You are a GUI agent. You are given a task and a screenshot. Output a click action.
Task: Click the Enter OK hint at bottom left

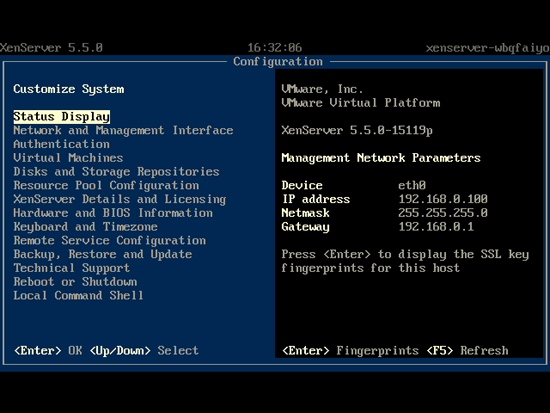pyautogui.click(x=48, y=351)
